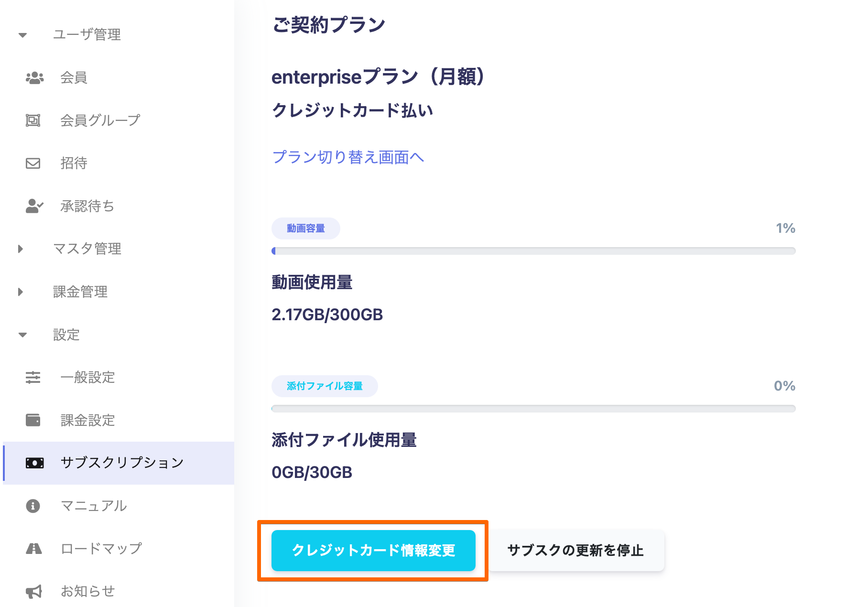Click the 会員グループ group icon
This screenshot has height=607, width=868.
click(x=33, y=120)
